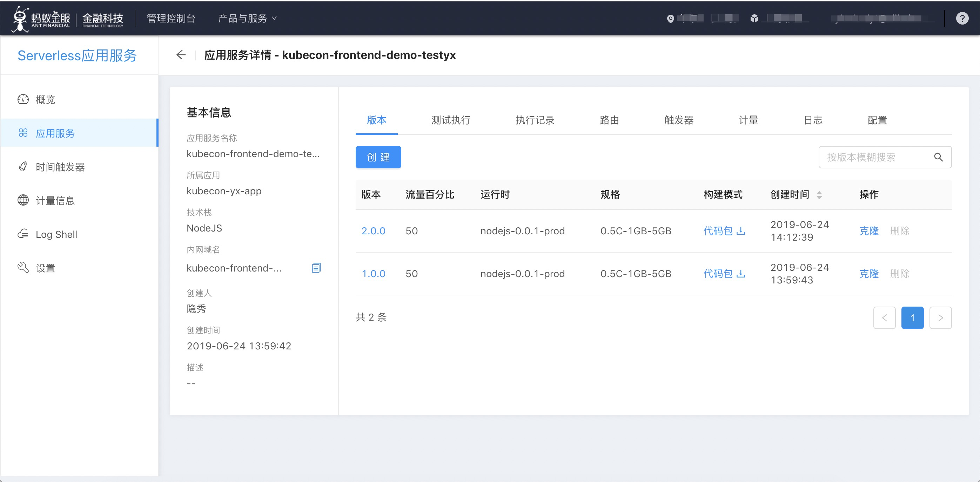The width and height of the screenshot is (980, 482).
Task: Go to next page arrow
Action: coord(940,318)
